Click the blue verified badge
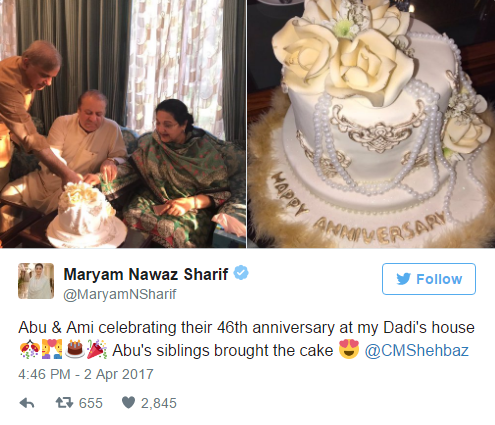This screenshot has height=425, width=495. point(241,273)
